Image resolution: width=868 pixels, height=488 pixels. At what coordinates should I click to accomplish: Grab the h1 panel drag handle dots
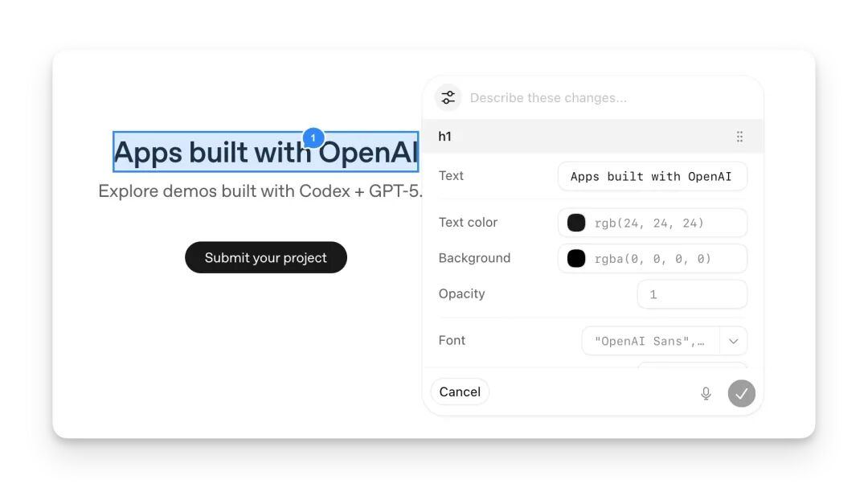pyautogui.click(x=739, y=137)
